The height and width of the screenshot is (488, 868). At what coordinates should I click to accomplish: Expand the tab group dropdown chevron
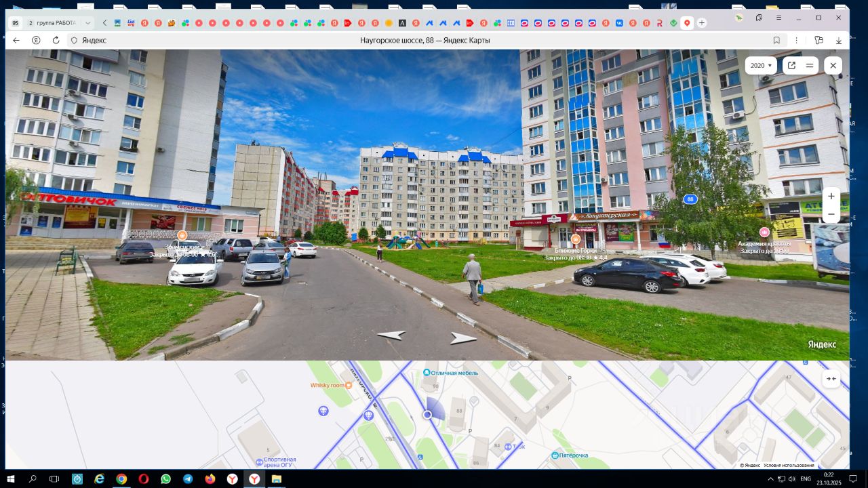point(87,23)
